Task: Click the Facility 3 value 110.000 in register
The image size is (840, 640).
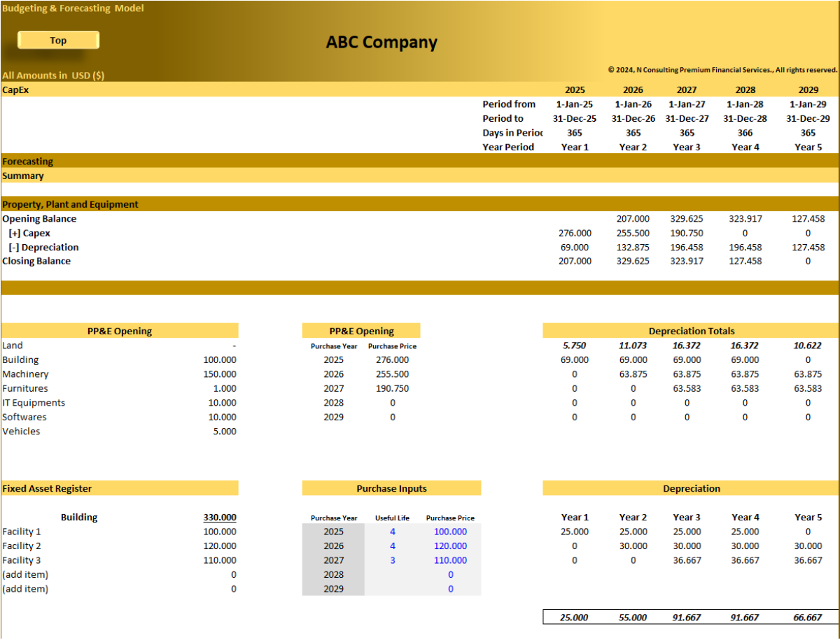Action: coord(219,560)
